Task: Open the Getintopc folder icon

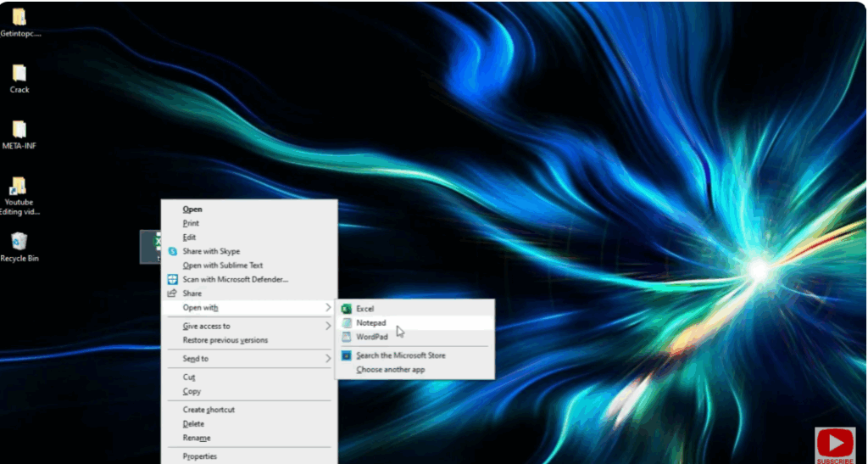Action: point(19,17)
